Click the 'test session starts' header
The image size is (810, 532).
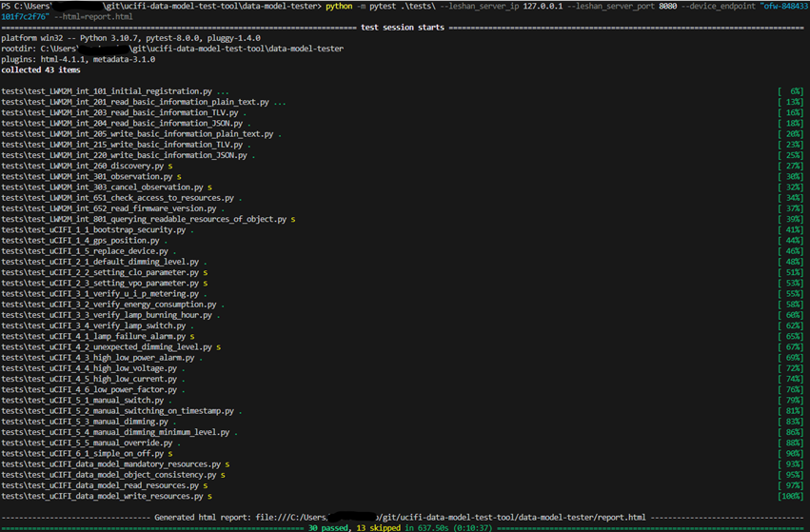click(x=403, y=28)
